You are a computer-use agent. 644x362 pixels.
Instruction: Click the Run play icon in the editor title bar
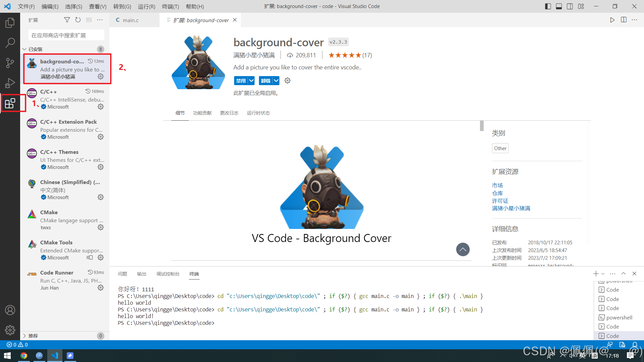(612, 20)
